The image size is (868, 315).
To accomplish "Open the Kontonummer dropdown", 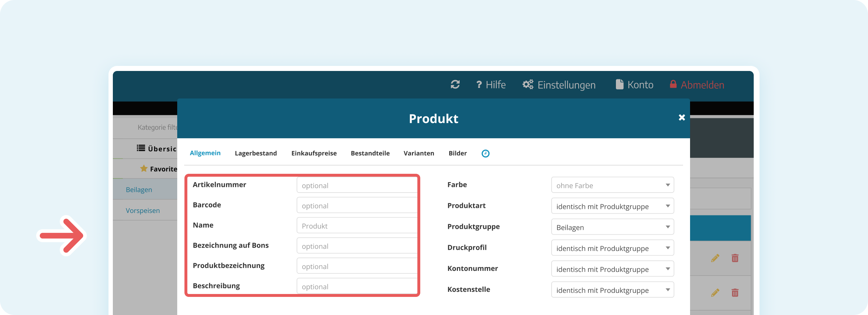I will pos(612,269).
